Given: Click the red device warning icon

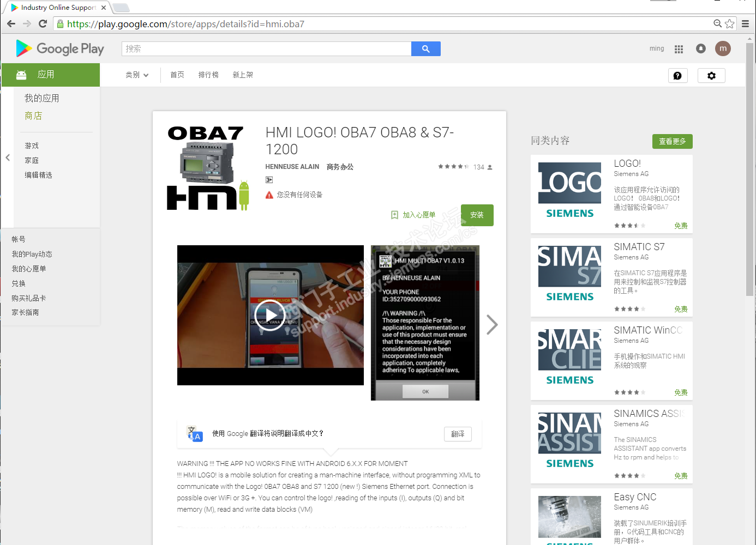Looking at the screenshot, I should 269,195.
